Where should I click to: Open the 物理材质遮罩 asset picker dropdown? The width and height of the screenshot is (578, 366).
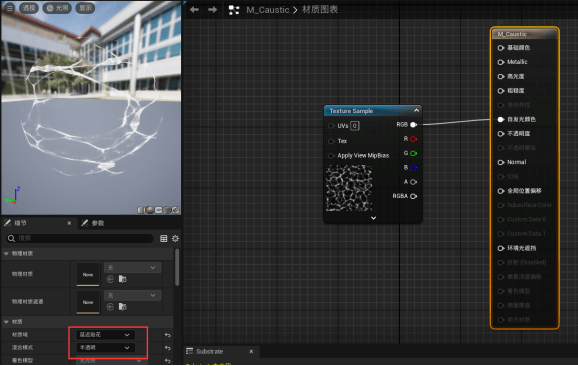(x=132, y=295)
